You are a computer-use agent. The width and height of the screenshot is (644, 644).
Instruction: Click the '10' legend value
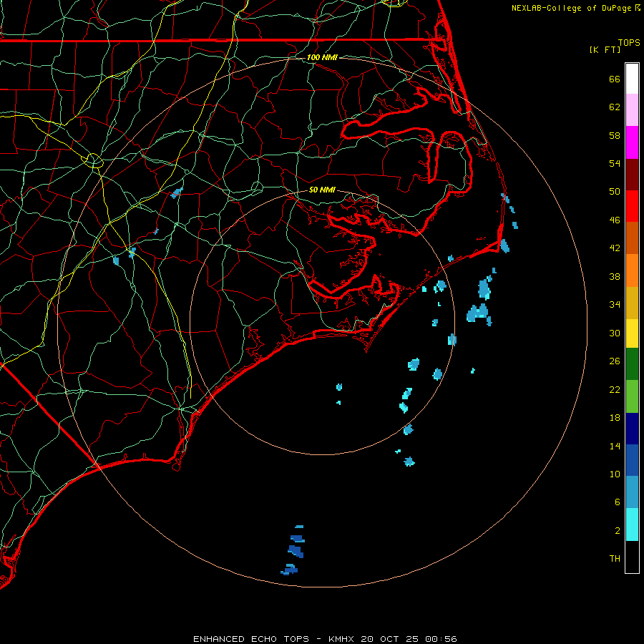[x=615, y=474]
